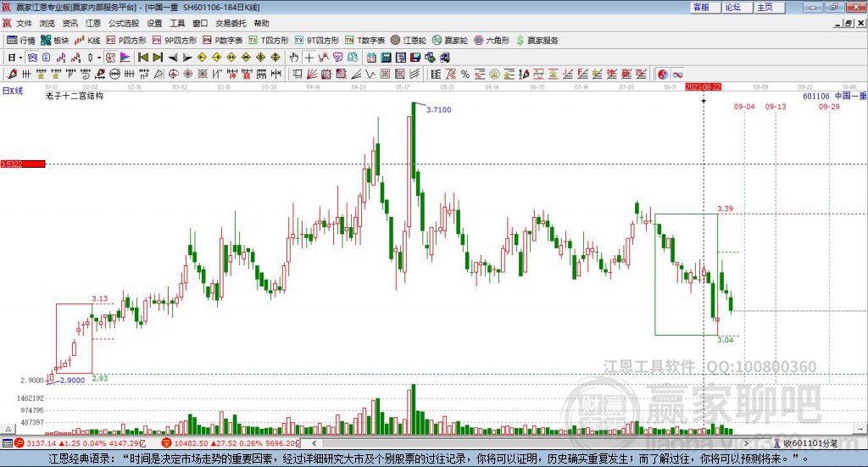
Task: Open the 公式选股 menu
Action: point(124,23)
